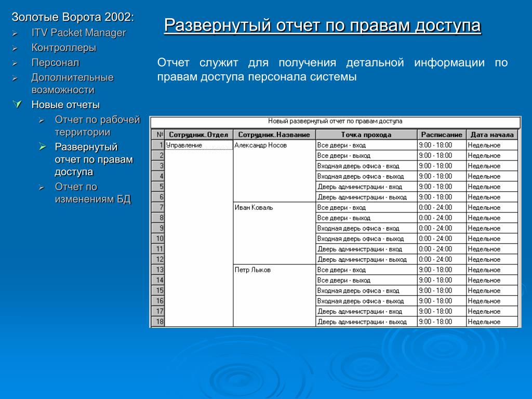Open 'Дополнительные возможности' in the outline
Image resolution: width=532 pixels, height=399 pixels.
tap(72, 84)
